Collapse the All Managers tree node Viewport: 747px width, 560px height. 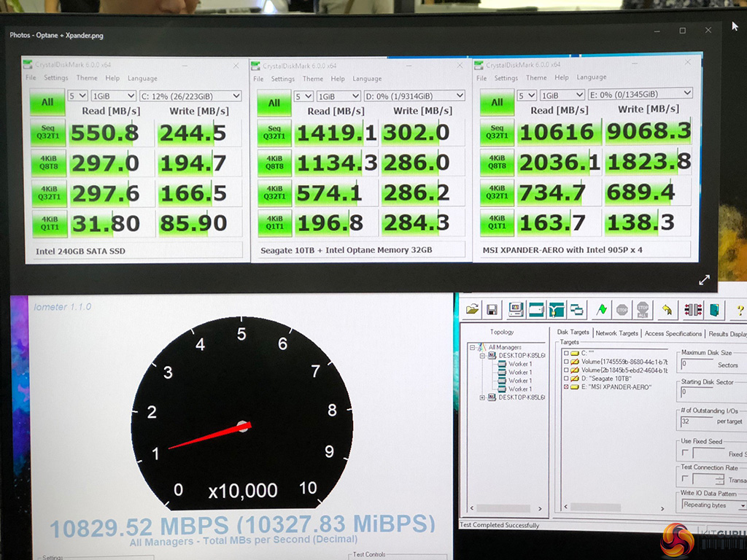(472, 347)
